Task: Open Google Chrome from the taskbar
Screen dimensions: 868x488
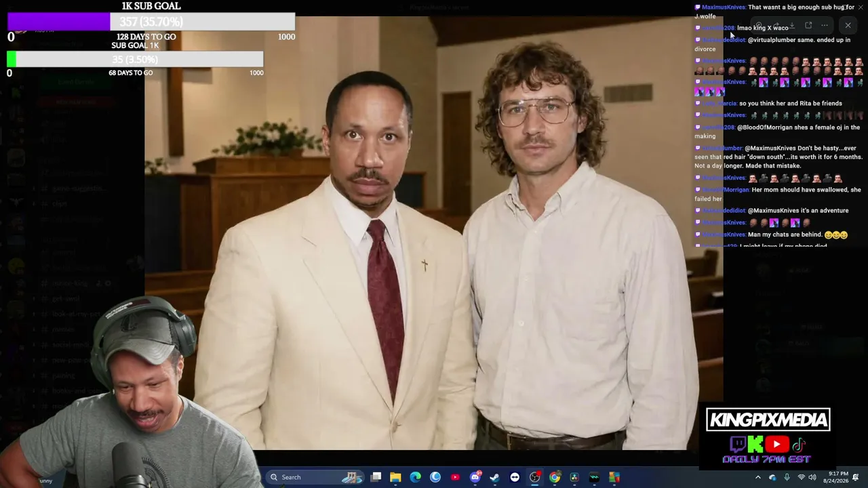Action: click(x=555, y=477)
